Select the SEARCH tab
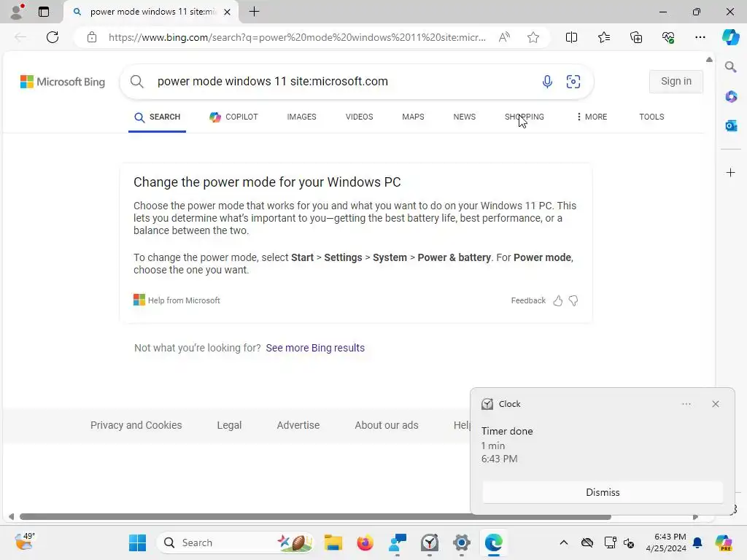Viewport: 747px width, 560px height. click(158, 117)
